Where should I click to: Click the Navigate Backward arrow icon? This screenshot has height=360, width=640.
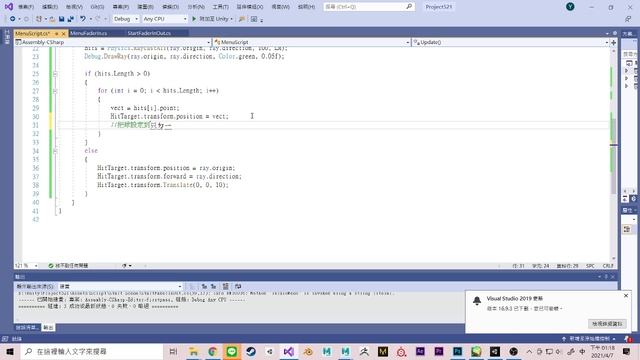tap(12, 19)
